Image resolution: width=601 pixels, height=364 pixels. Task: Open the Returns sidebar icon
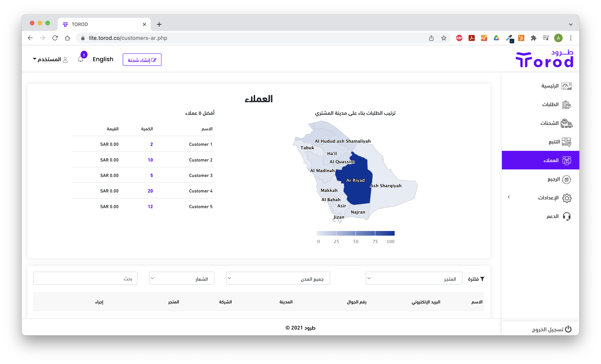[x=566, y=179]
